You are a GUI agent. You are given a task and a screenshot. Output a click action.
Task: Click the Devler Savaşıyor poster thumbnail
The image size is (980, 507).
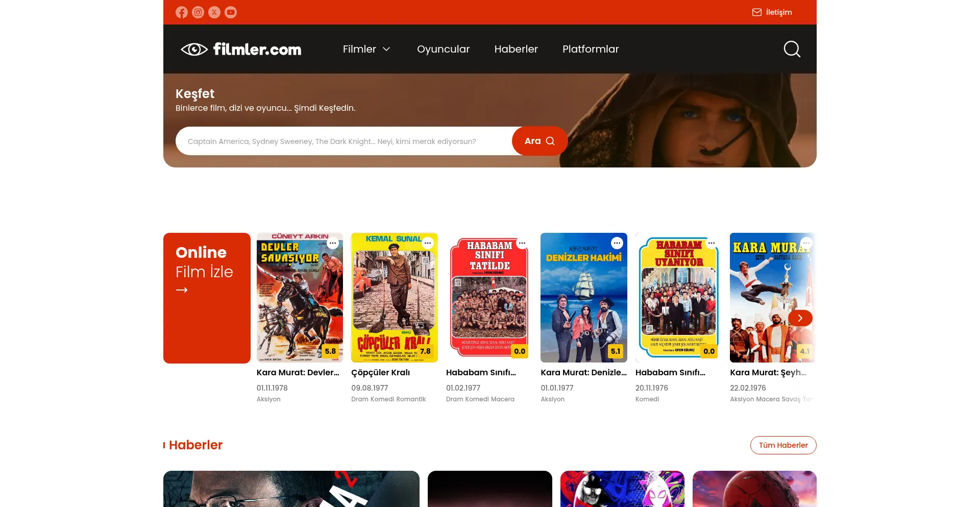pos(300,298)
